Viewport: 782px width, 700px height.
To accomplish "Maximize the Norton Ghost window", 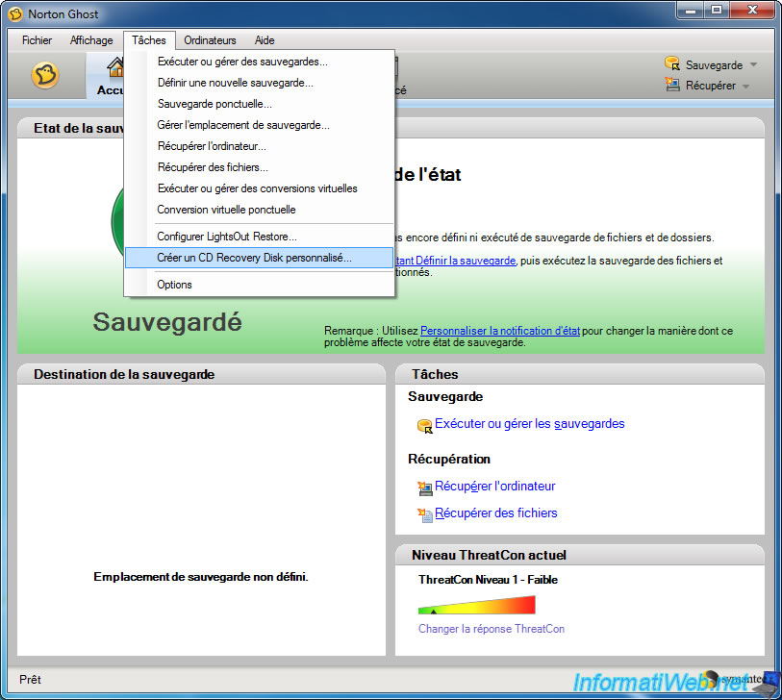I will (x=717, y=10).
